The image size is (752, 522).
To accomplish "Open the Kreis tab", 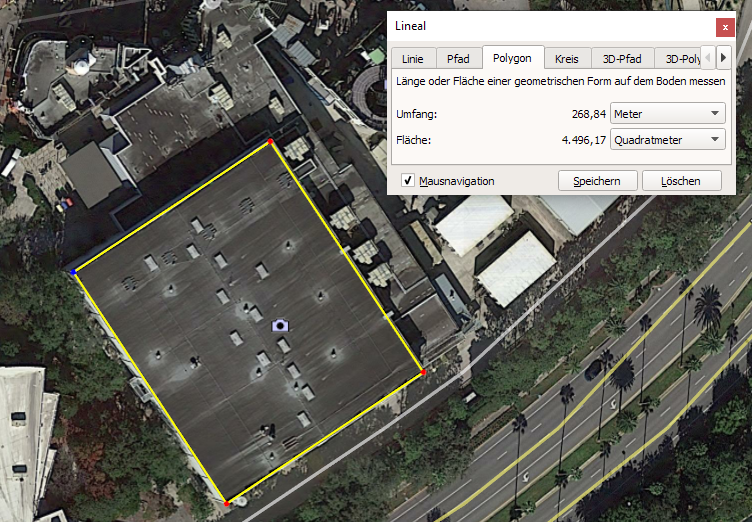I will coord(567,59).
